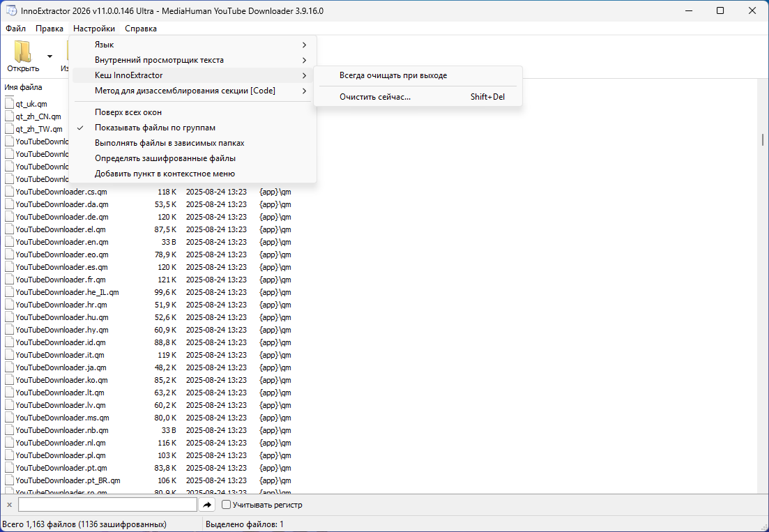
Task: Select YouTubeDownloader.nb.qm file name
Action: (x=62, y=430)
